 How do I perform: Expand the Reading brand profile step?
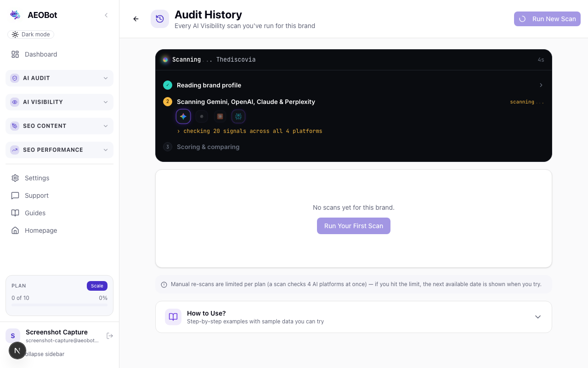[x=354, y=85]
